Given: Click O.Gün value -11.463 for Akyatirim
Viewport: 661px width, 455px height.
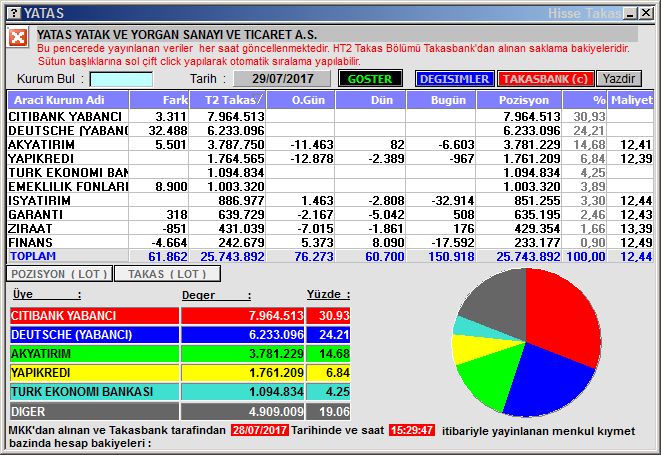Looking at the screenshot, I should point(312,145).
